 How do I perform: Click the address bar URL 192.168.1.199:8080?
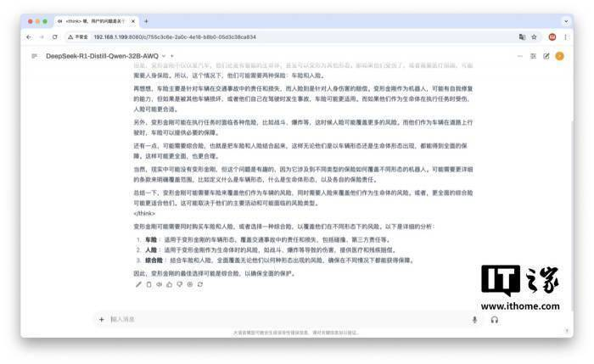175,37
